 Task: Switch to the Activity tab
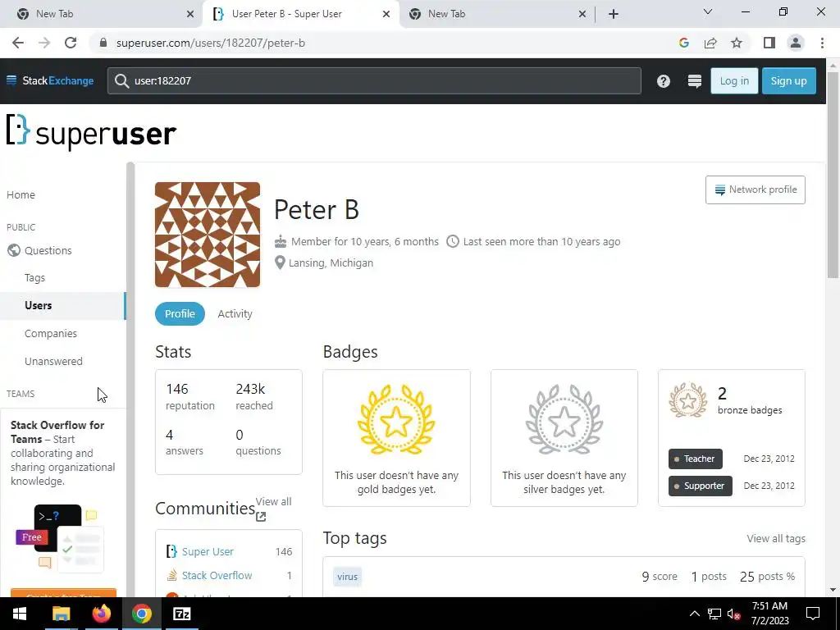click(235, 314)
